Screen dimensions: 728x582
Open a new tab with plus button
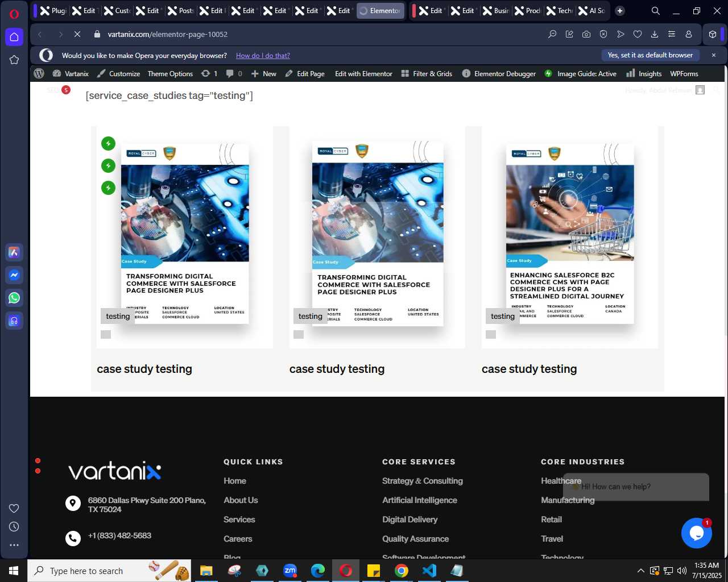point(620,11)
